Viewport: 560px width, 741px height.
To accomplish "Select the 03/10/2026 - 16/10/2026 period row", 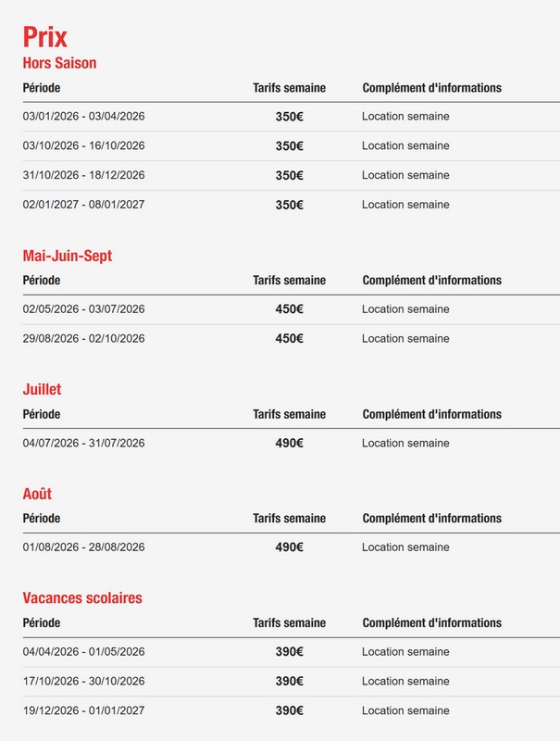I will (x=83, y=145).
